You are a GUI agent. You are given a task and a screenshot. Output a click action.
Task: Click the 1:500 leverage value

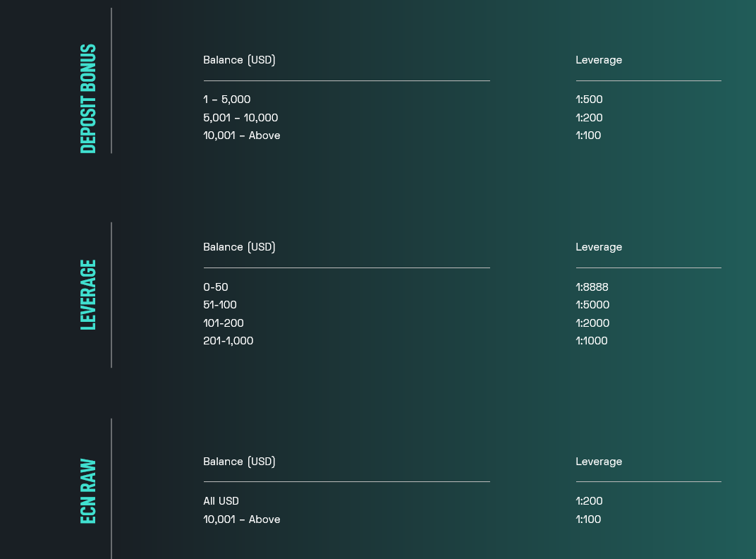[589, 100]
